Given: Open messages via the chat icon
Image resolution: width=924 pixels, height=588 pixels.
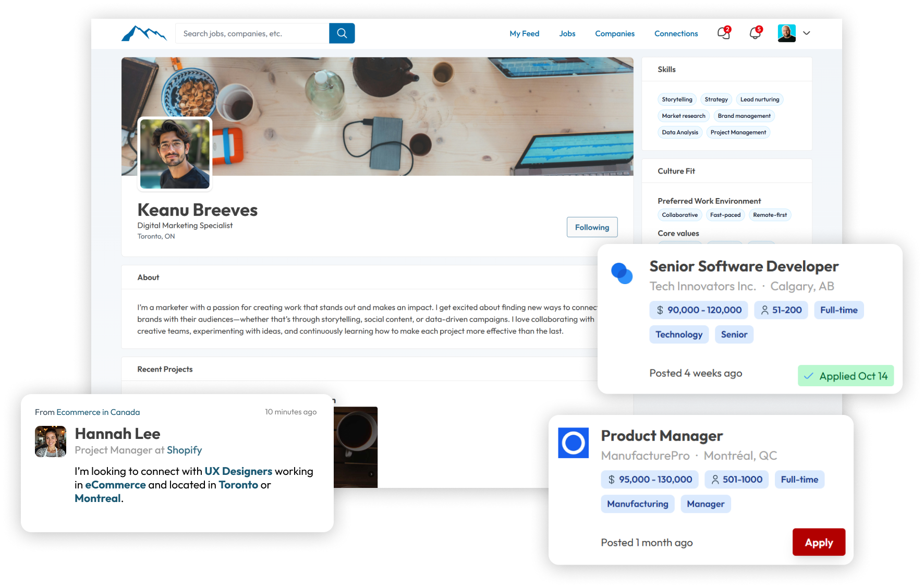Looking at the screenshot, I should (x=723, y=33).
